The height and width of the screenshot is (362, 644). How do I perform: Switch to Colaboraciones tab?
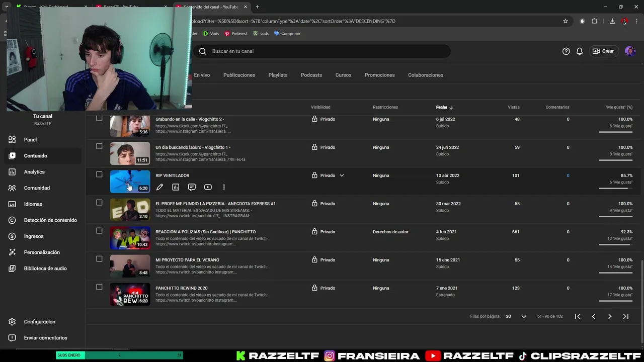click(426, 75)
